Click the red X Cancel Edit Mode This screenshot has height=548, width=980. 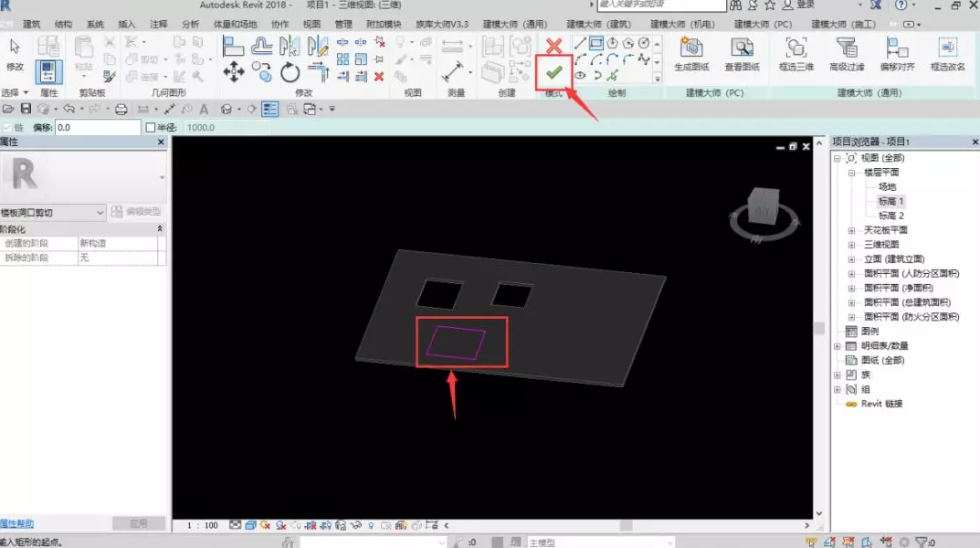coord(553,46)
